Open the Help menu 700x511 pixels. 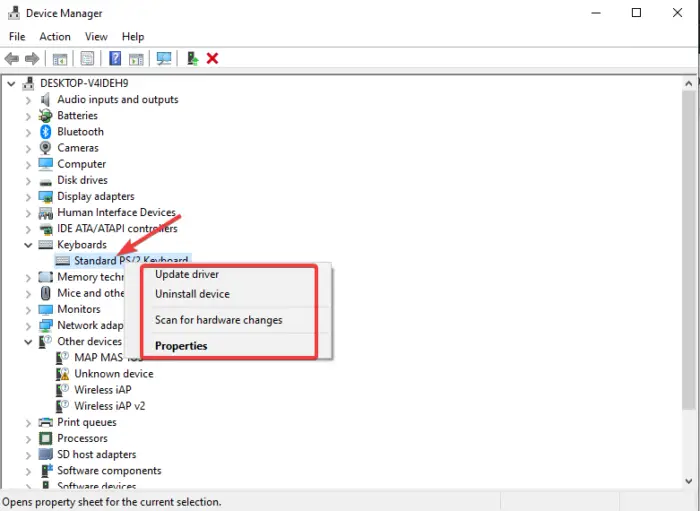click(x=133, y=37)
